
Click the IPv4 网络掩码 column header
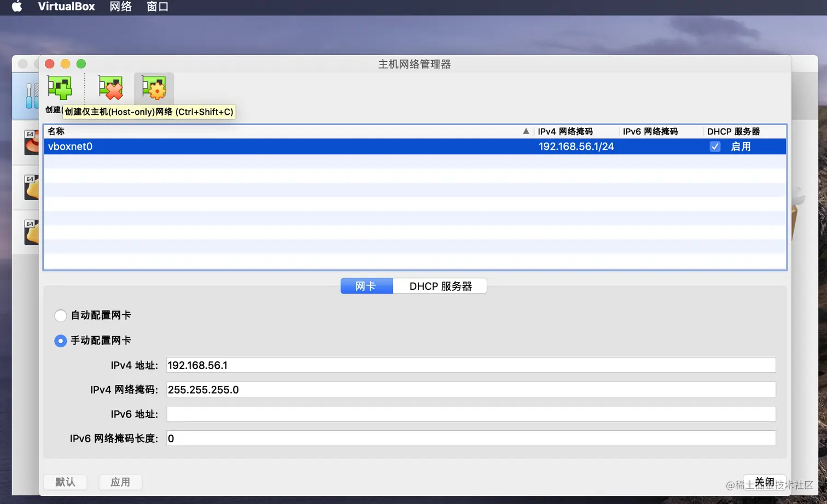coord(575,131)
